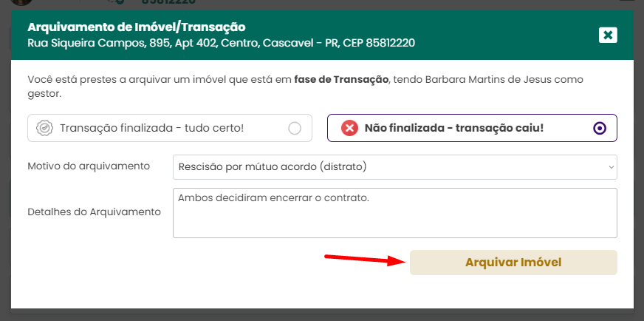Click the 'Ambos decidiram encerrar o contrato.' text
Viewport: 644px width, 321px height.
(274, 198)
